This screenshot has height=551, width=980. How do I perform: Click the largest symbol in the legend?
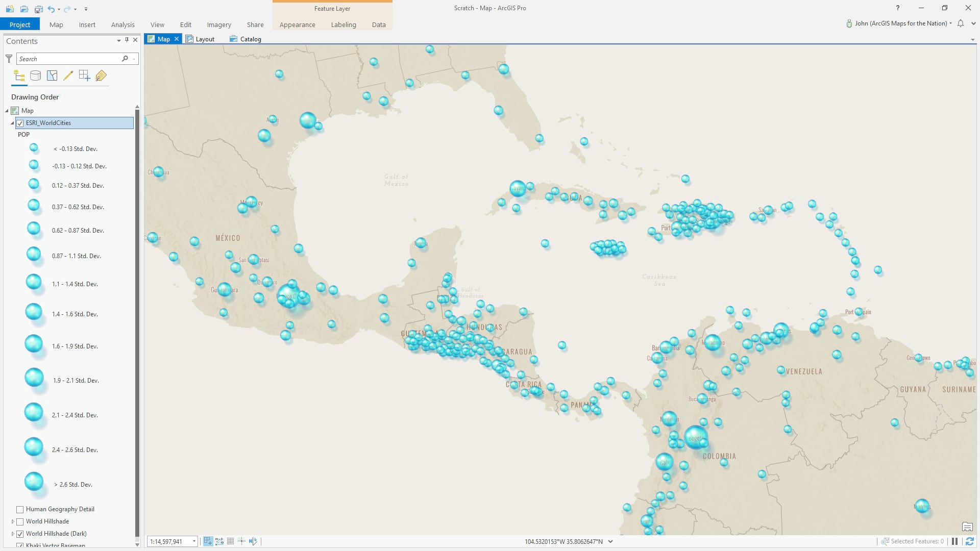pyautogui.click(x=34, y=482)
